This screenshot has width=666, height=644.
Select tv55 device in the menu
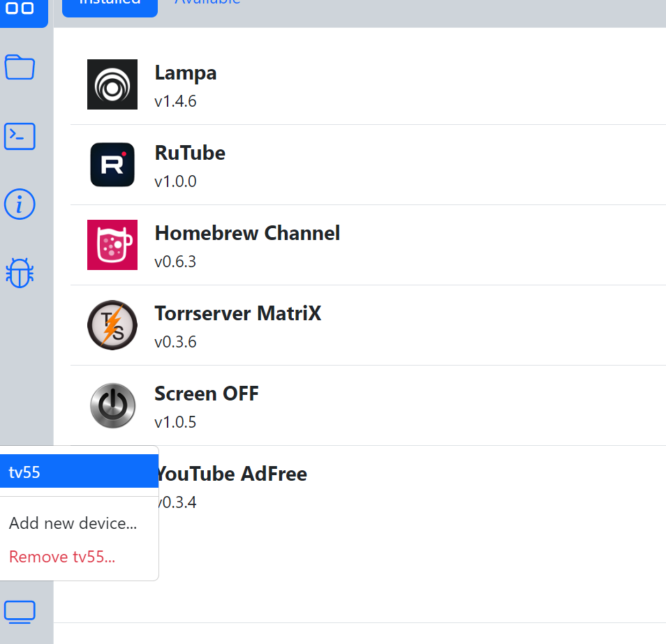78,472
